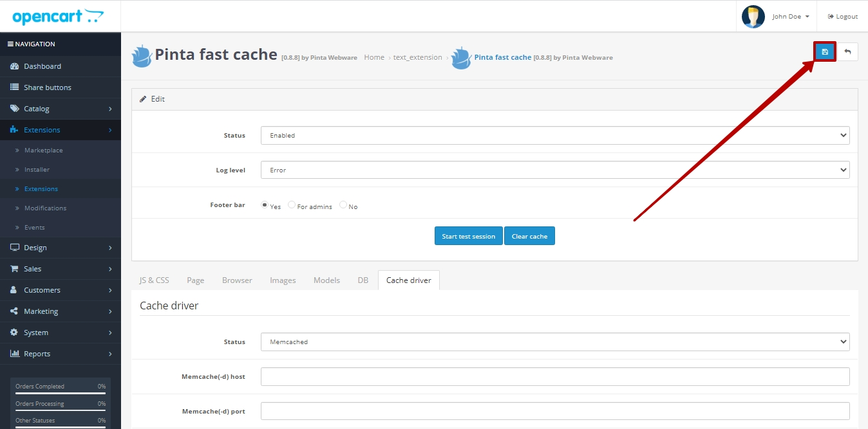Open the Status dropdown showing Enabled
The width and height of the screenshot is (868, 429).
pos(555,136)
